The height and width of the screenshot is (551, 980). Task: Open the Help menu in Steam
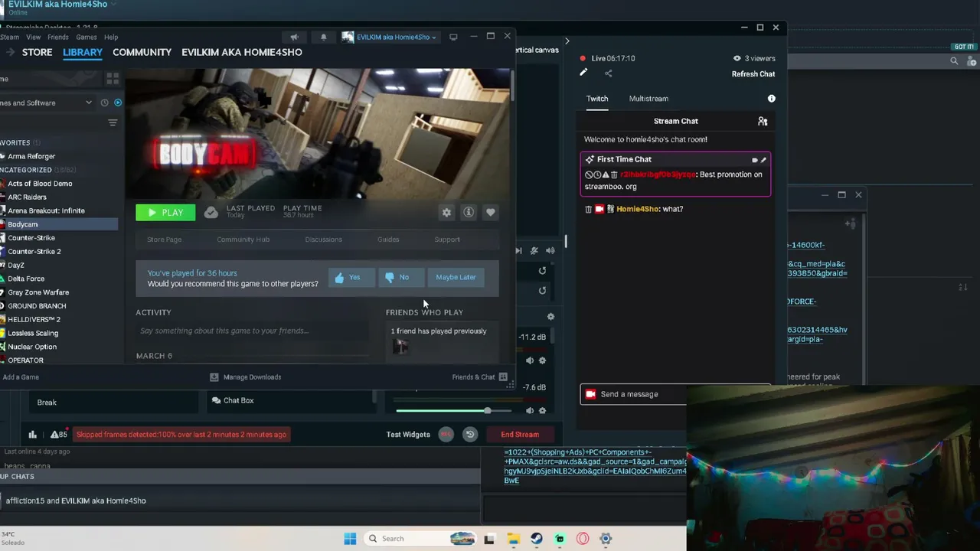click(111, 37)
